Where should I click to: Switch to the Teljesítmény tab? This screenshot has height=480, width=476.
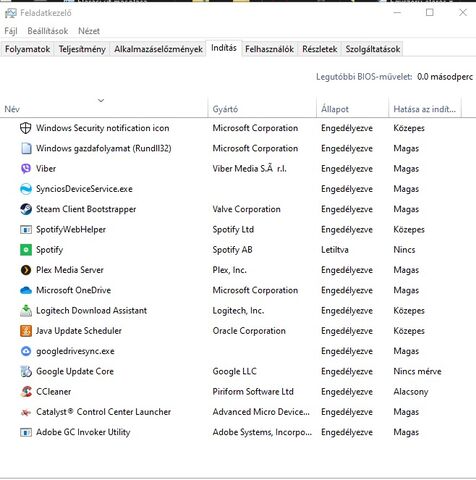(82, 49)
